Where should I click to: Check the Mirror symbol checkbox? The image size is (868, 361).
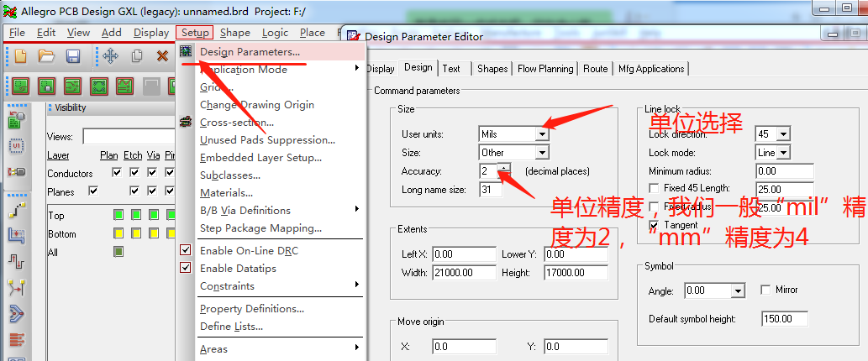(x=765, y=290)
